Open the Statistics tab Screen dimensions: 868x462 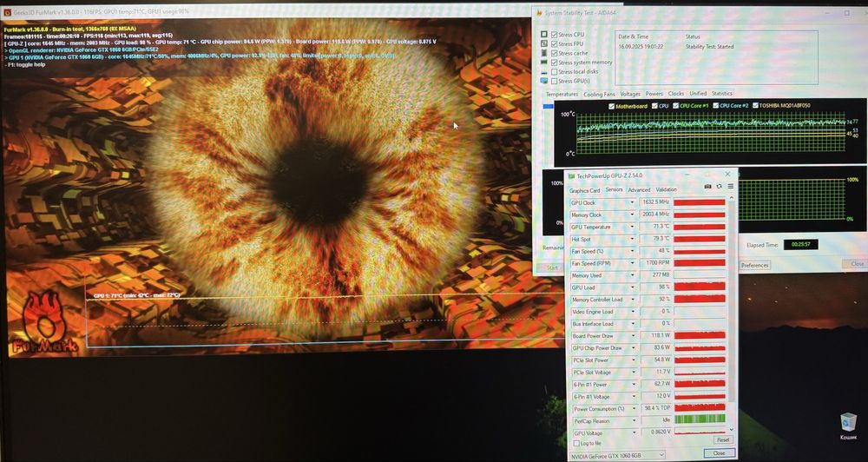[722, 93]
